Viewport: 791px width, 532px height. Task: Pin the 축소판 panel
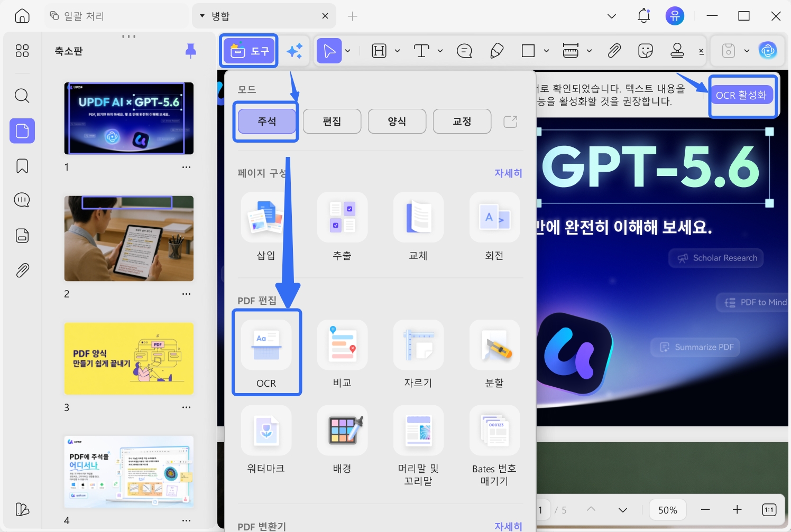191,51
